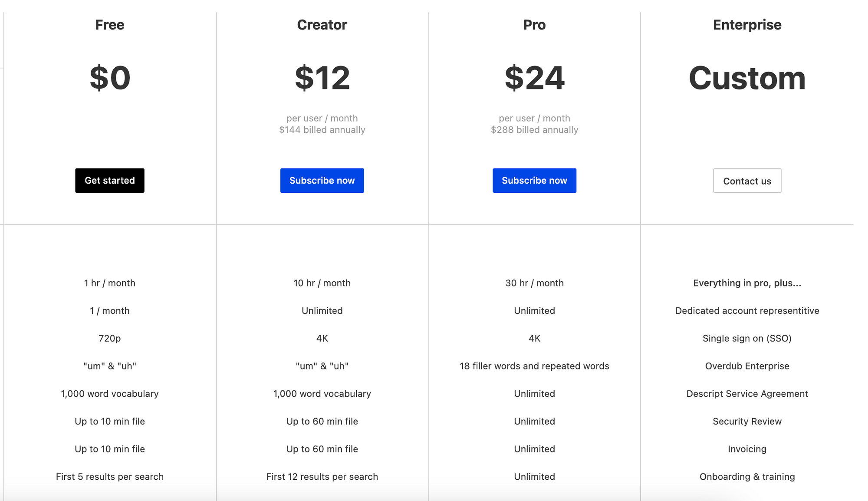Click the $0 price text
The image size is (868, 501).
[x=110, y=78]
